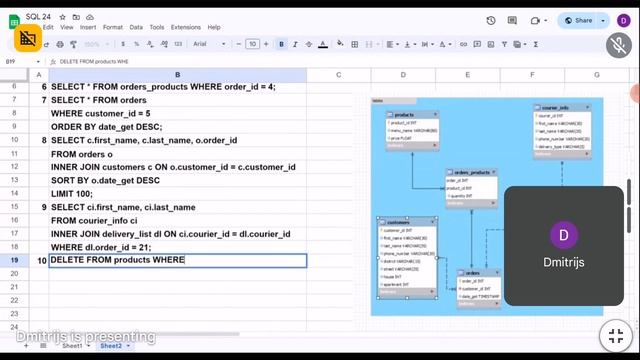Create a filter
Viewport: 640px width, 360px height.
click(504, 44)
